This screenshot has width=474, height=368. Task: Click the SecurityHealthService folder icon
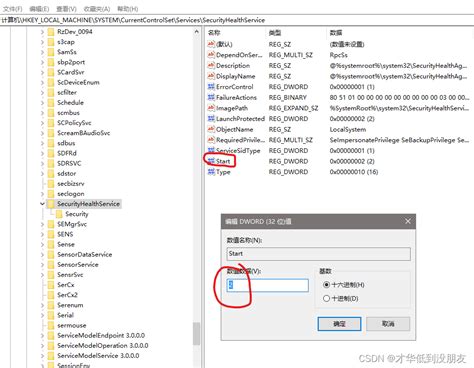click(x=51, y=204)
